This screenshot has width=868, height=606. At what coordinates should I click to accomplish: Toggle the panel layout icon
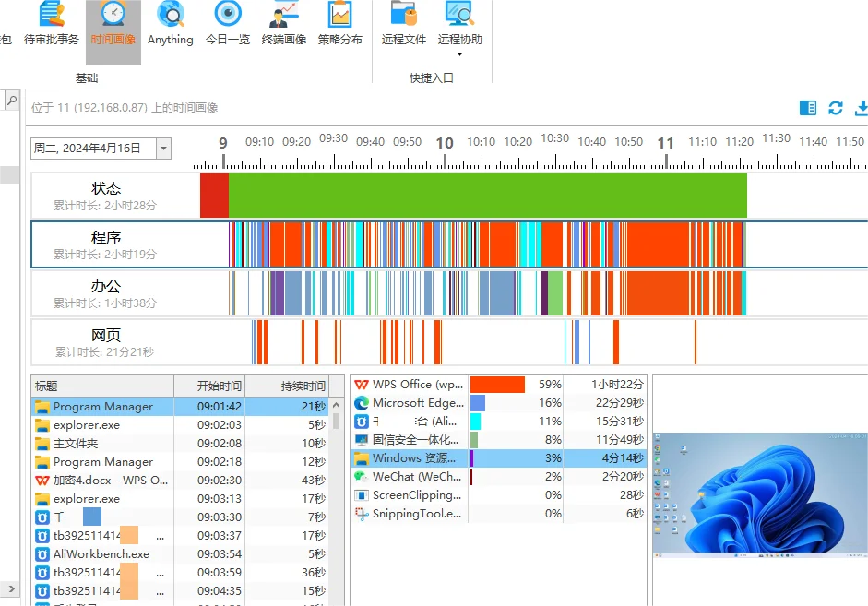(808, 108)
